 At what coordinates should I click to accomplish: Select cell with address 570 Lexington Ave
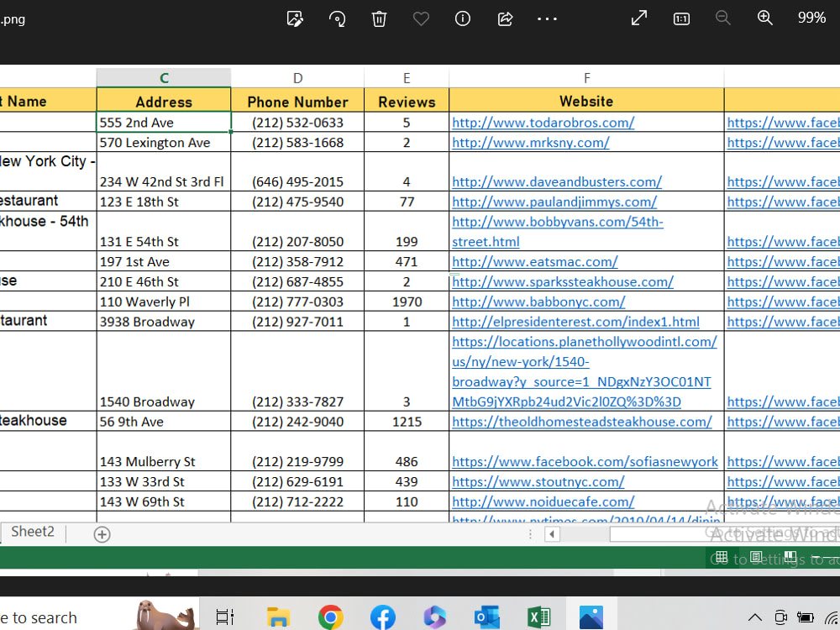pyautogui.click(x=164, y=142)
